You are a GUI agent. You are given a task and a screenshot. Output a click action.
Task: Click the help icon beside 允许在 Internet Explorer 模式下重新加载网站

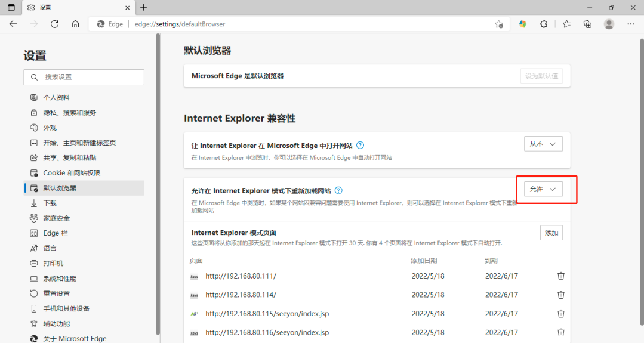click(x=338, y=190)
